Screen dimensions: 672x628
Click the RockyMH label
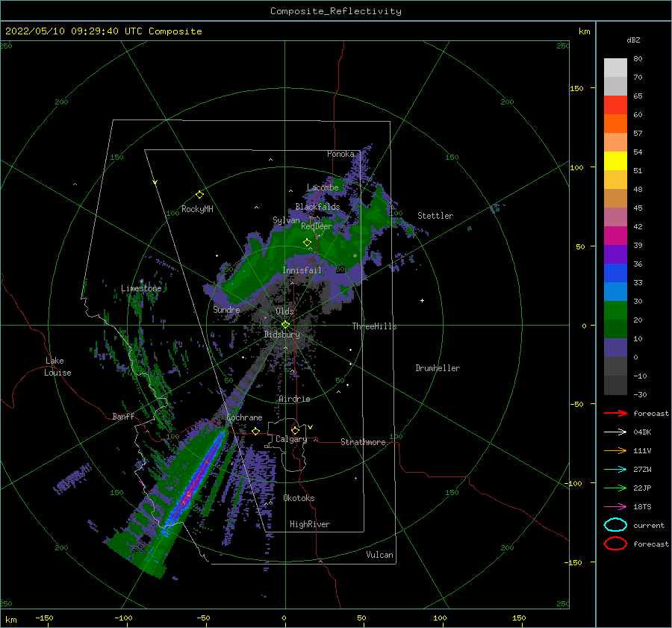(x=197, y=209)
